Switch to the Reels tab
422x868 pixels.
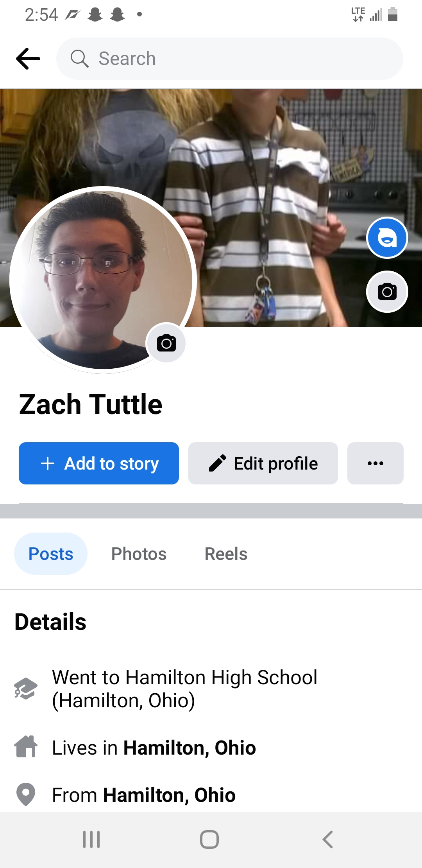(x=226, y=554)
